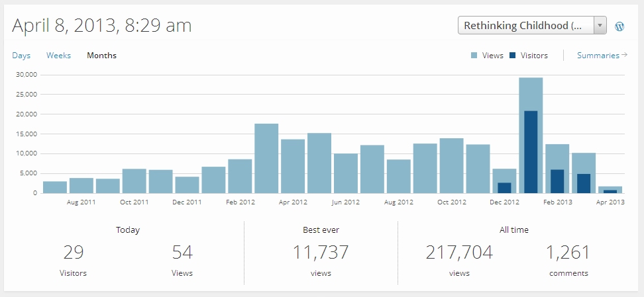Screen dimensions: 644x297
Task: Select the March 2012 views bar
Action: pos(266,159)
